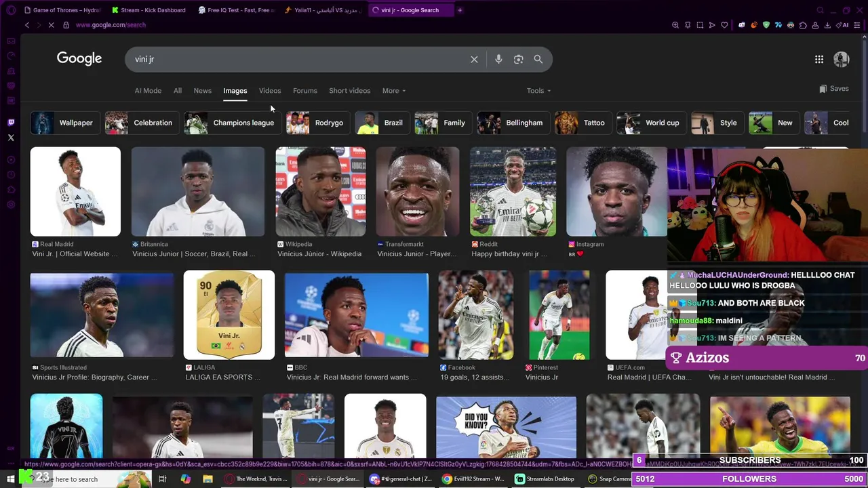Image resolution: width=868 pixels, height=488 pixels.
Task: Switch to the All results tab
Action: 178,91
